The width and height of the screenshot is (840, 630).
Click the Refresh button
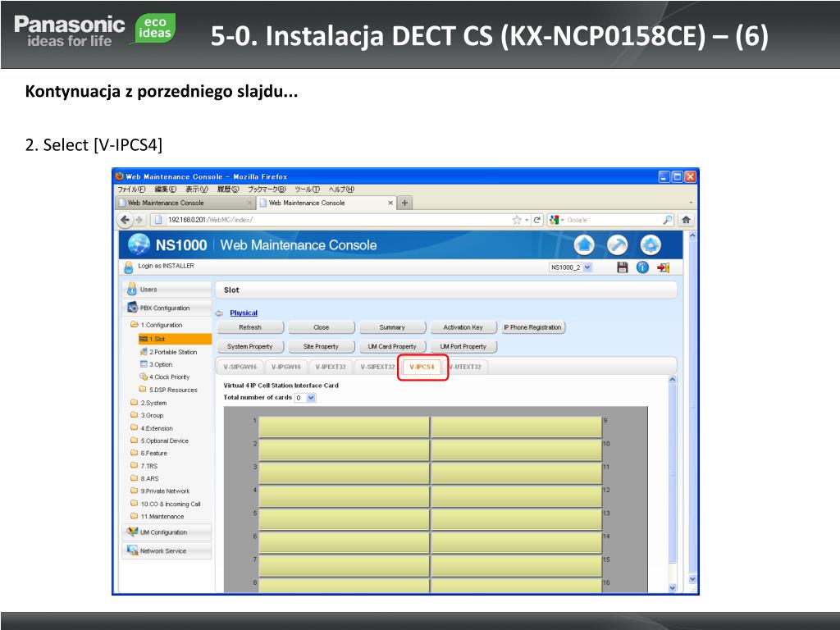250,327
